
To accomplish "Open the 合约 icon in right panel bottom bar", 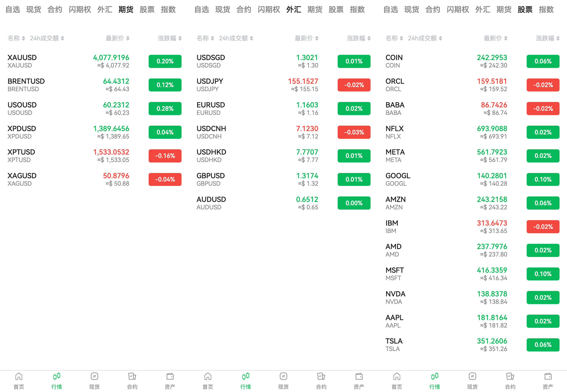I will point(510,380).
